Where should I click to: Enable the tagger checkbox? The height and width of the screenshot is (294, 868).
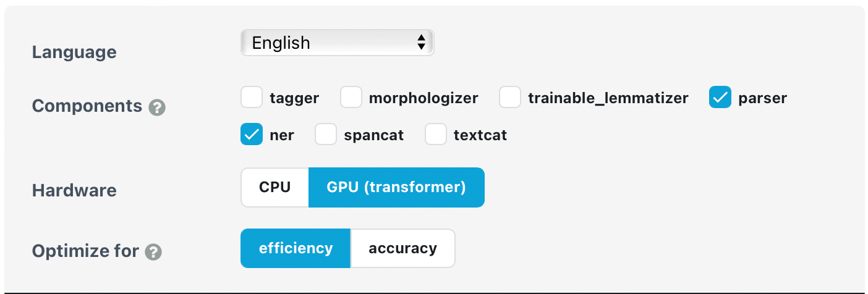click(252, 98)
